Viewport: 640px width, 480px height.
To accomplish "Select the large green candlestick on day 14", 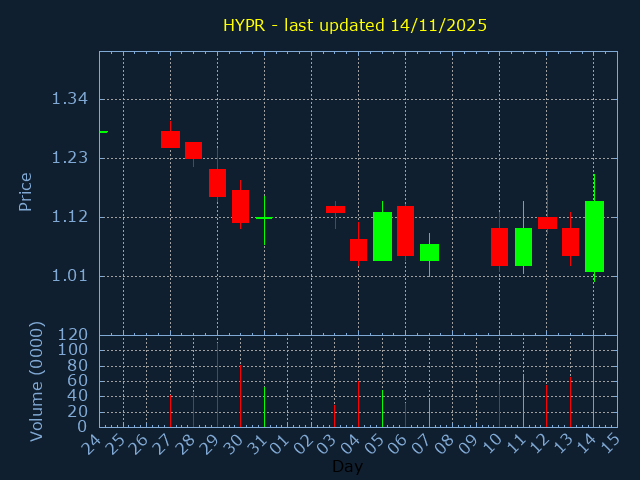I will pyautogui.click(x=594, y=236).
